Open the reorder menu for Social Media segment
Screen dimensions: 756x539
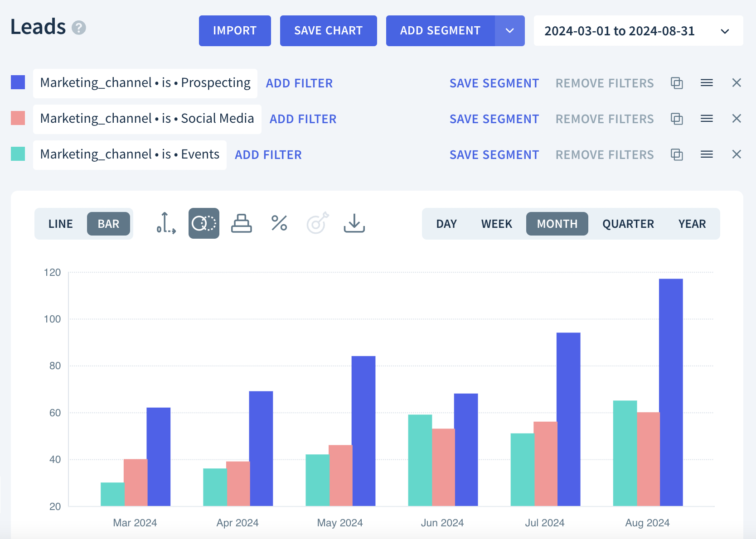[x=707, y=119]
